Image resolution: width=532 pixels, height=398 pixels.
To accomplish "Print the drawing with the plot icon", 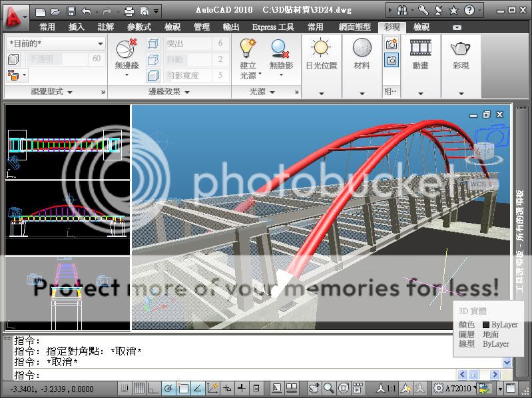I will 129,12.
